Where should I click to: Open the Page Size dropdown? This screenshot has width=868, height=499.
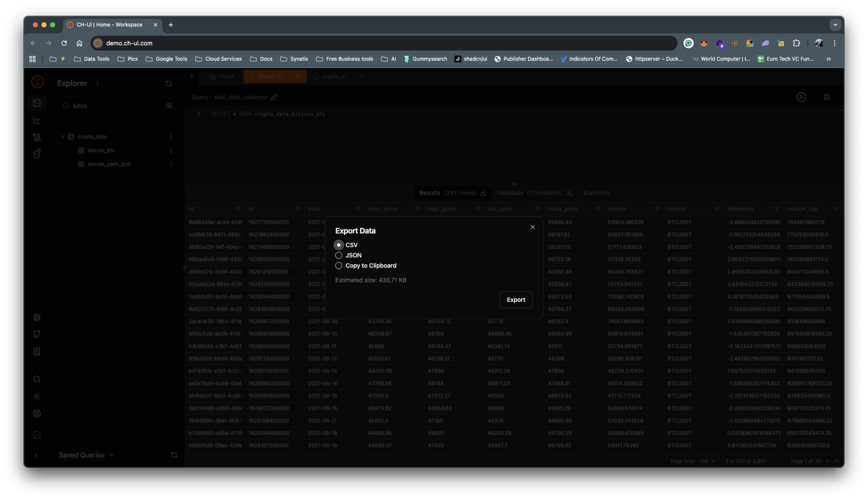pos(707,461)
